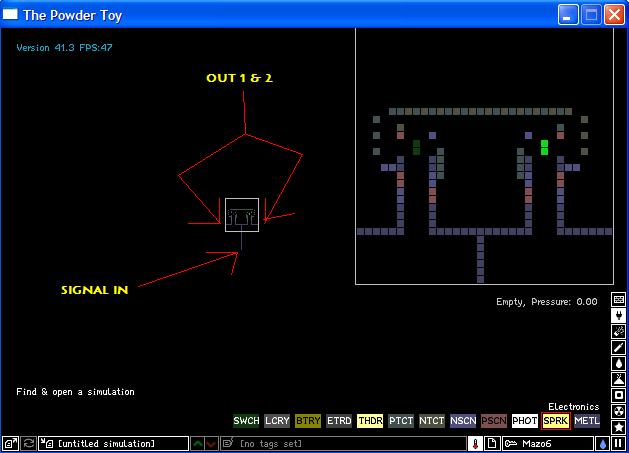
Task: Click the vote up arrow
Action: coord(198,443)
